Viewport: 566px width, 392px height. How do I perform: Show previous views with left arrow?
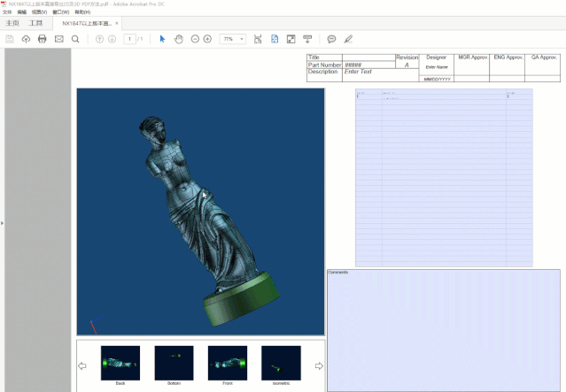pos(82,365)
